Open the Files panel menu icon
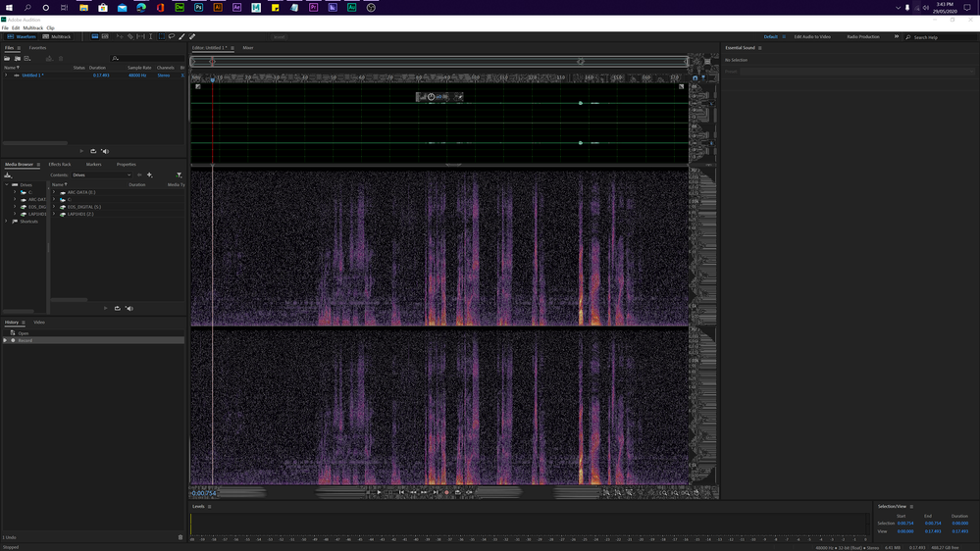Viewport: 980px width, 551px height. coord(19,48)
